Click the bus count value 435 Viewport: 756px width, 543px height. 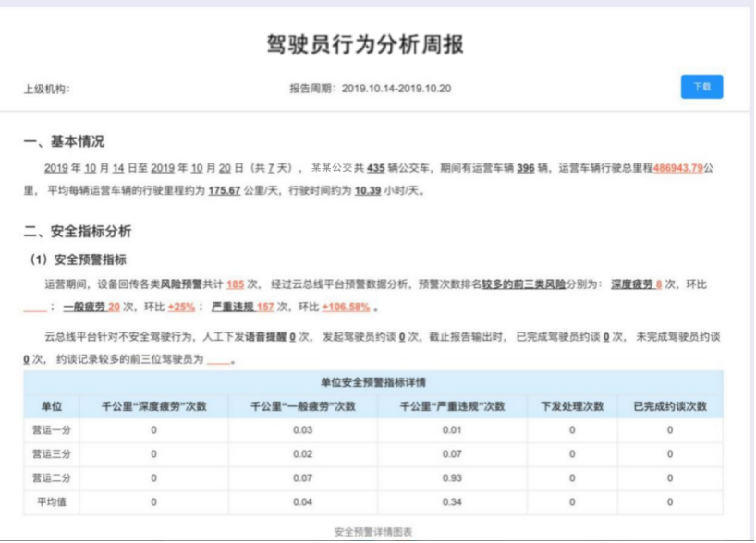376,168
